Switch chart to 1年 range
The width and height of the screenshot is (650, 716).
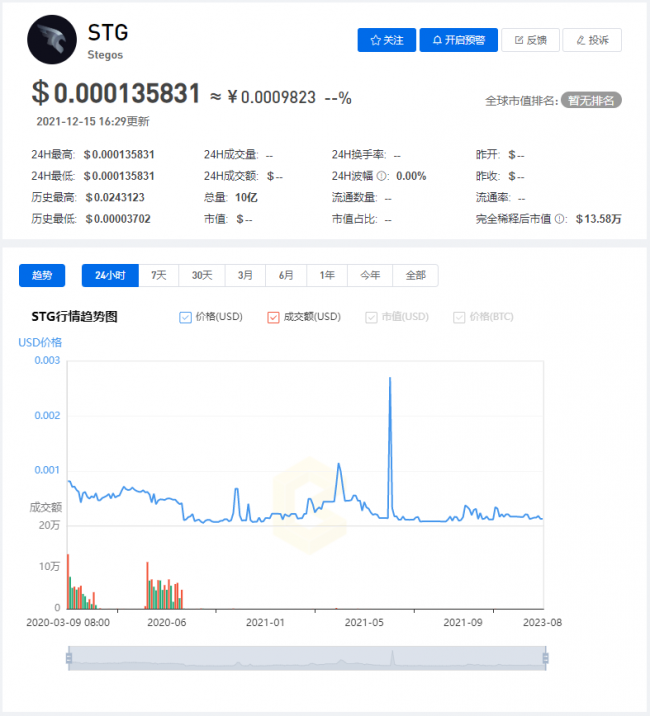click(328, 275)
